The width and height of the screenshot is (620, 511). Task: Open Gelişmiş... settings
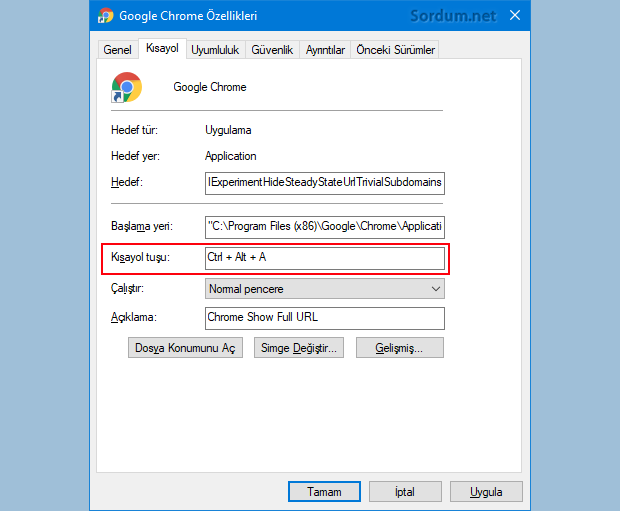click(400, 348)
